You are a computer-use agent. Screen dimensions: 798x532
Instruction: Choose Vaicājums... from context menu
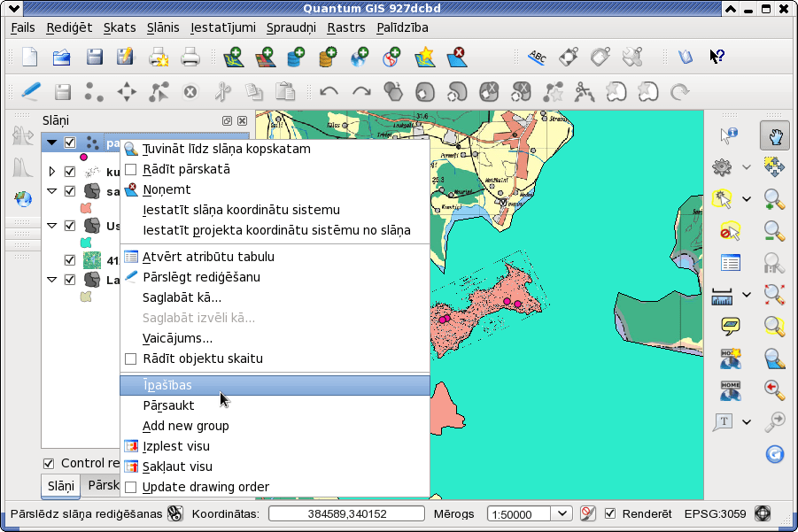tap(275, 338)
